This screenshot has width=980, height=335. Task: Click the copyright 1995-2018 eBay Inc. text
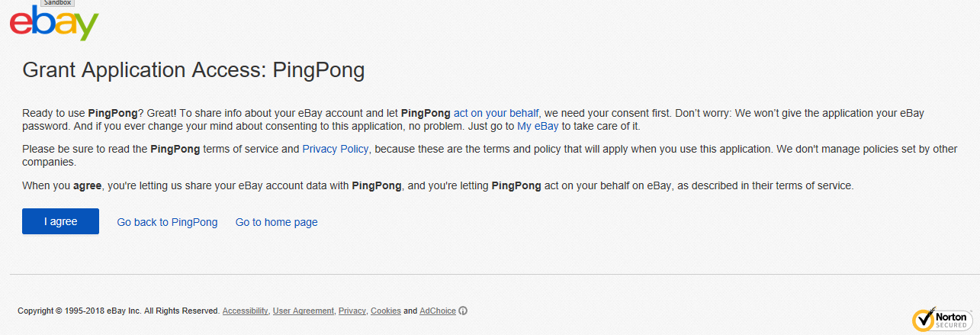coord(118,311)
